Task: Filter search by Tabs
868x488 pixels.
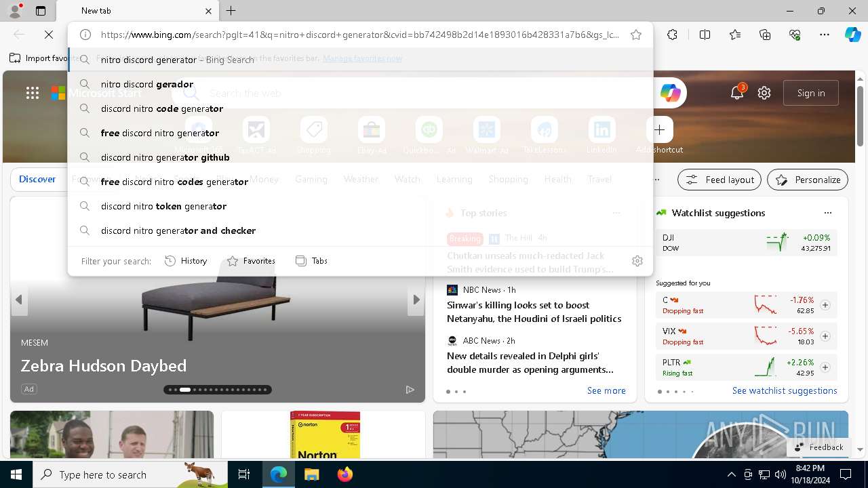Action: (312, 261)
